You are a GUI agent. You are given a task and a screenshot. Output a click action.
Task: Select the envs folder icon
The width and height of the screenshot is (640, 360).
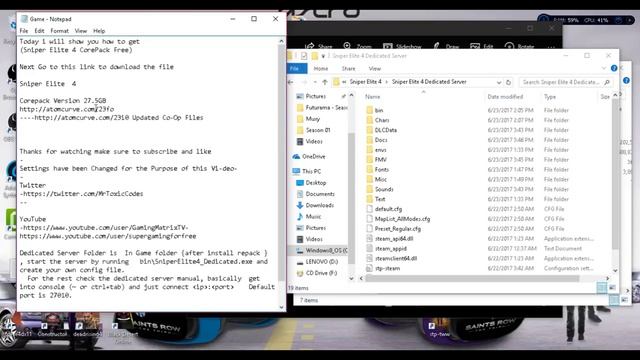[x=369, y=150]
